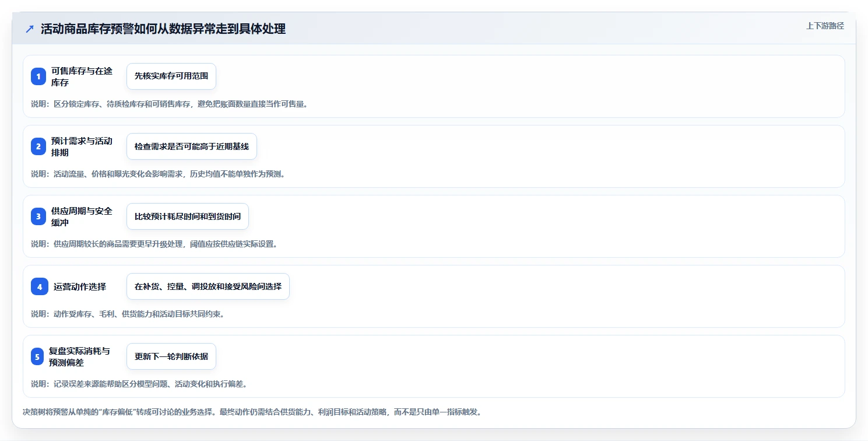
Task: Click the heading 供应周期与安全缓冲
Action: click(x=82, y=216)
